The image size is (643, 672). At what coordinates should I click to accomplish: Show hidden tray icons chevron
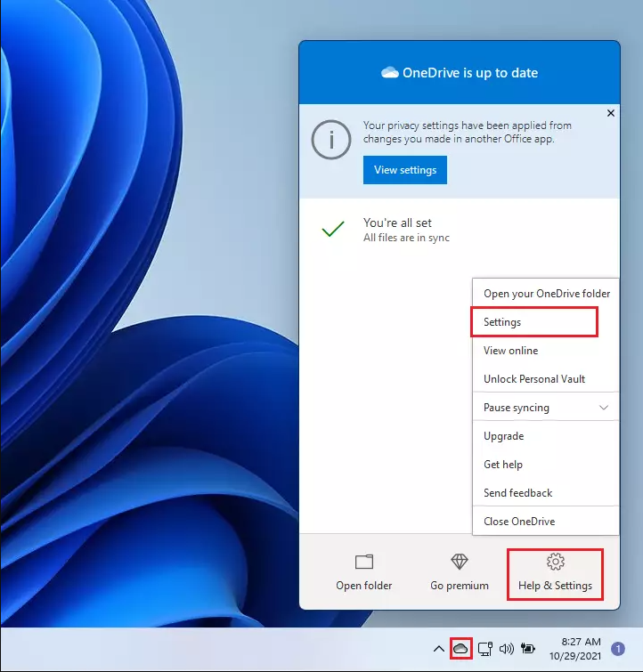[438, 649]
